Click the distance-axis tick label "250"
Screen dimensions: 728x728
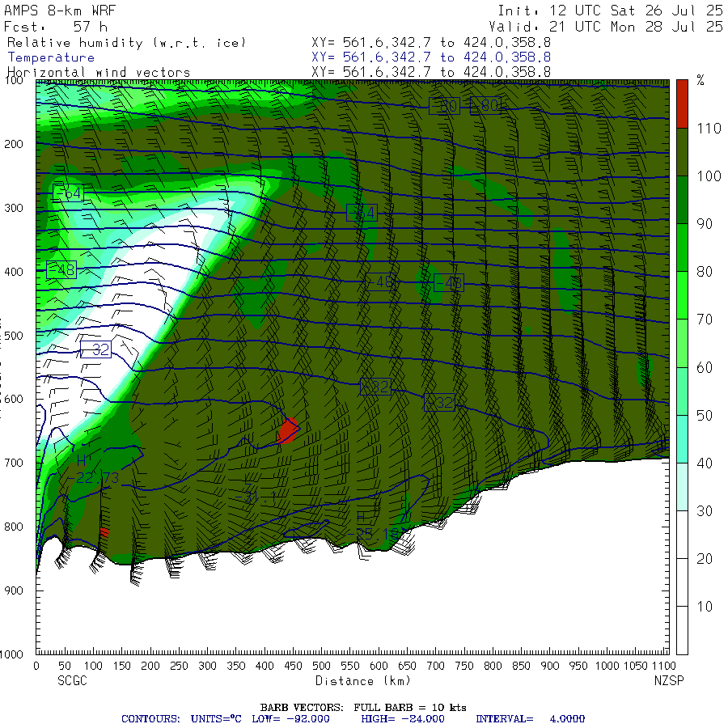tap(179, 666)
